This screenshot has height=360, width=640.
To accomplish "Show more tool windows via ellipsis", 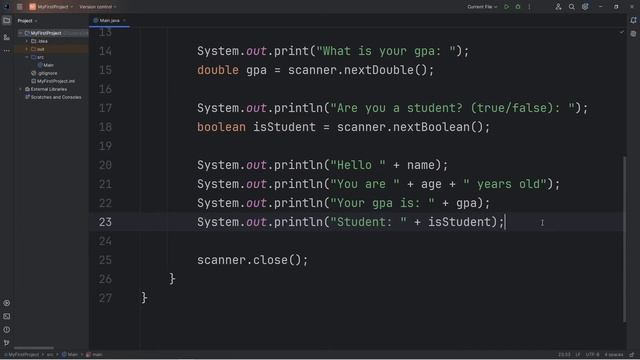I will tap(7, 51).
